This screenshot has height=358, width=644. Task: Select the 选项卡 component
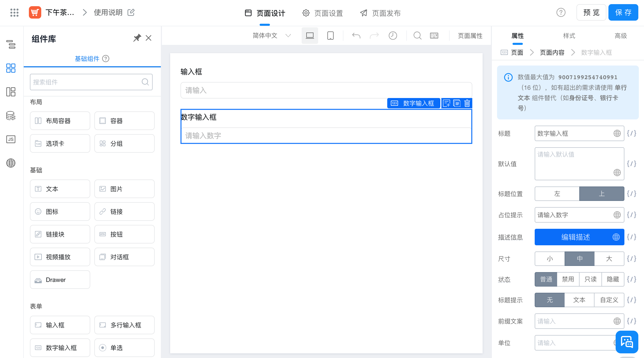[x=60, y=143]
